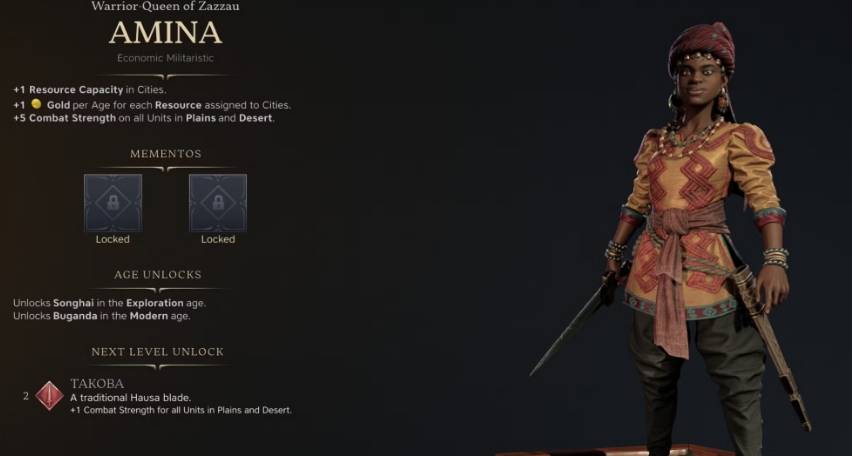Click the red Takoba blade icon
The width and height of the screenshot is (852, 456).
pos(49,396)
